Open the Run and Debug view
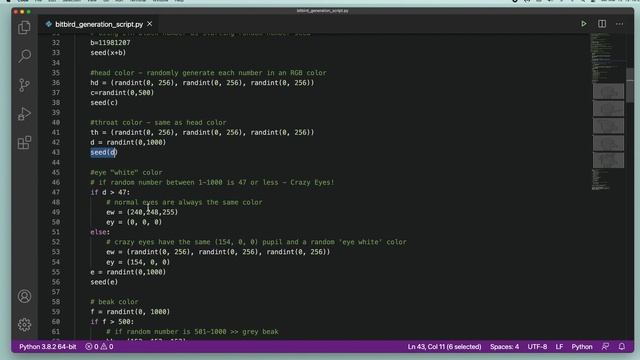 24,114
